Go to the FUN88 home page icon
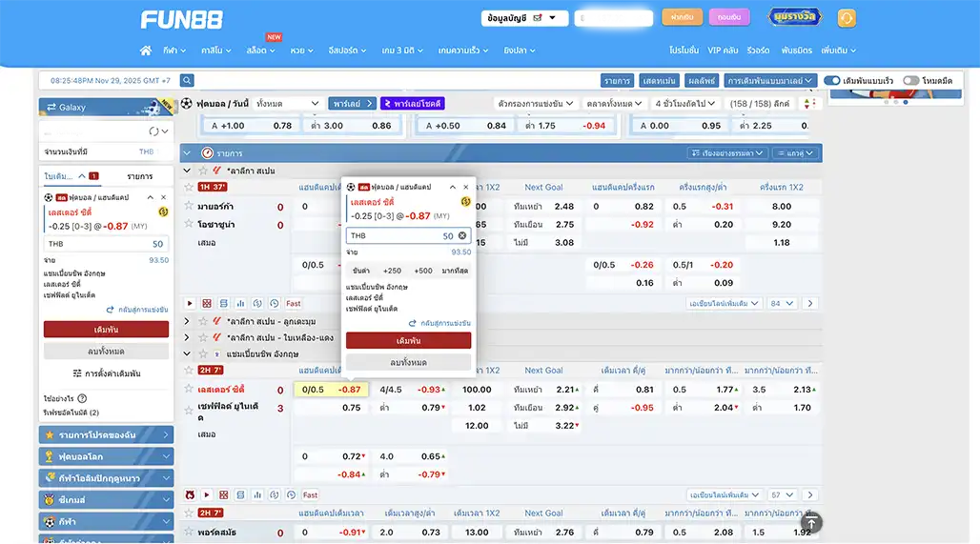The image size is (980, 544). [x=146, y=50]
